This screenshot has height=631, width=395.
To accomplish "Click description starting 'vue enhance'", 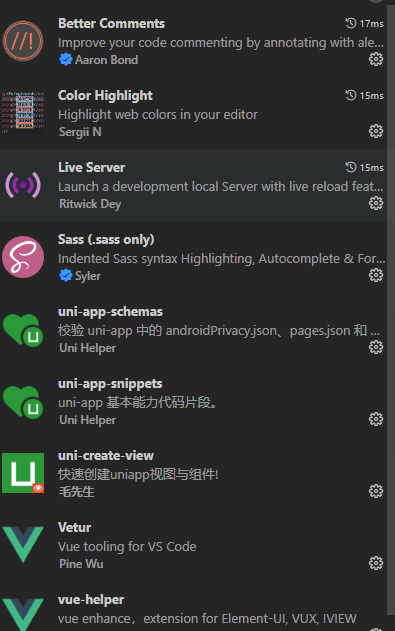I will [207, 619].
